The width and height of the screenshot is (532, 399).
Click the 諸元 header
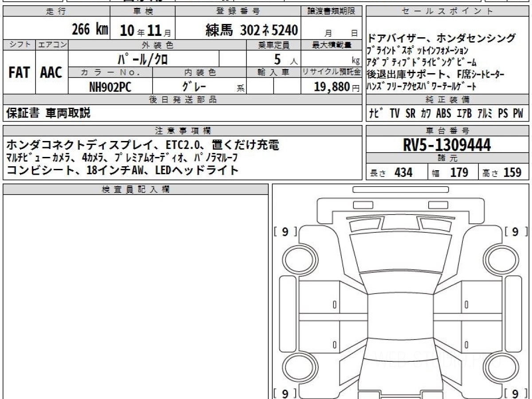click(x=448, y=158)
